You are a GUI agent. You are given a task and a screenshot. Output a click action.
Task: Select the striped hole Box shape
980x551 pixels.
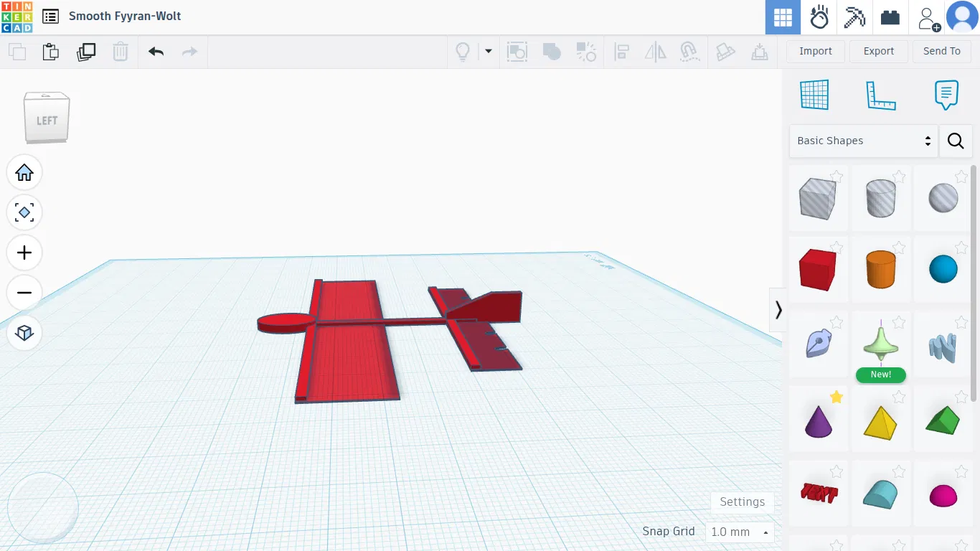click(818, 198)
